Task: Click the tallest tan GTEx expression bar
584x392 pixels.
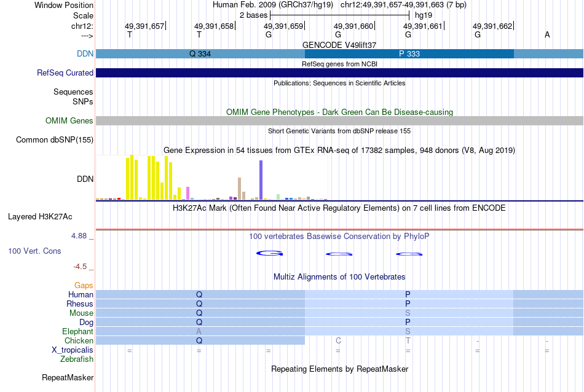Action: tap(240, 189)
